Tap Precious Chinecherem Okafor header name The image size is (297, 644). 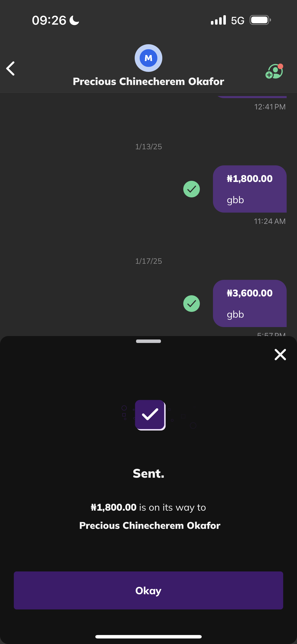coord(148,82)
